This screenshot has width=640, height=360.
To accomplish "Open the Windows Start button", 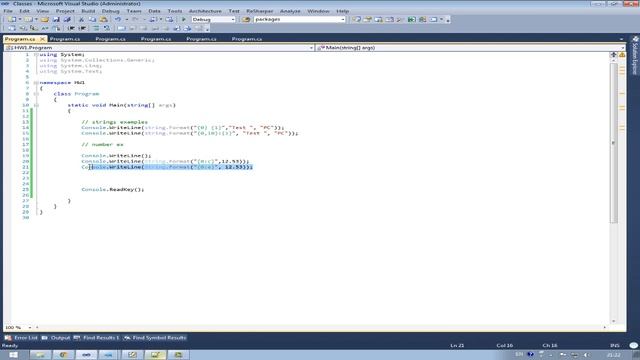I will 13,355.
